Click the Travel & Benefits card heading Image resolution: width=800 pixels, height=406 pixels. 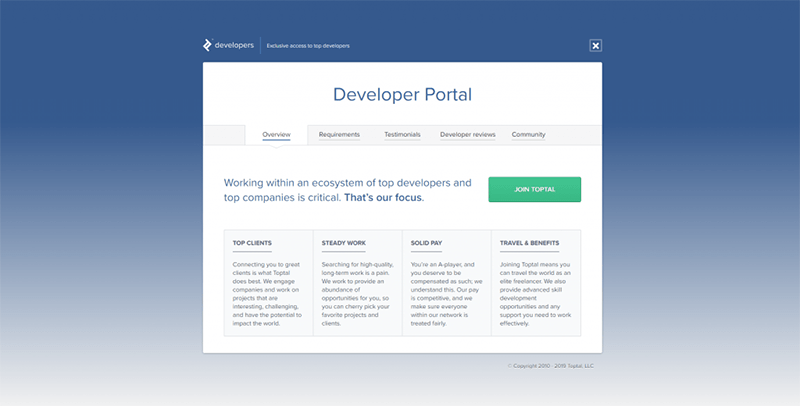pos(530,243)
